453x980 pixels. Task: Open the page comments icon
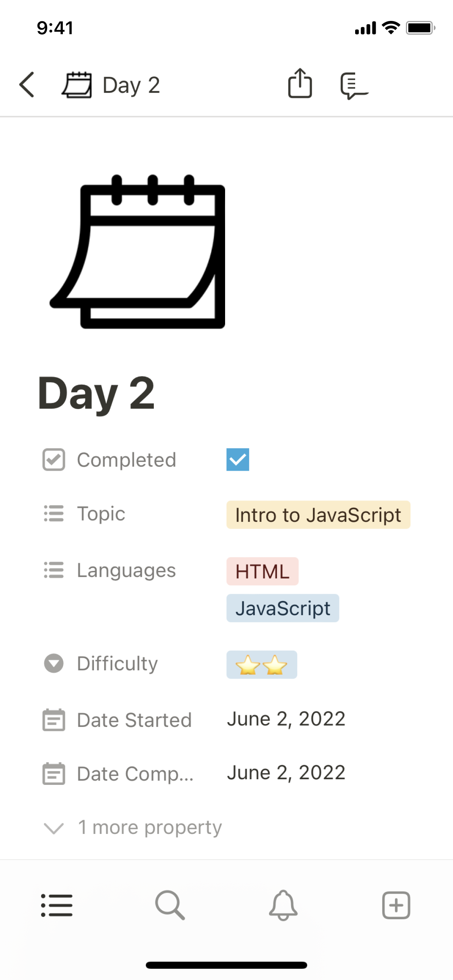[x=354, y=85]
